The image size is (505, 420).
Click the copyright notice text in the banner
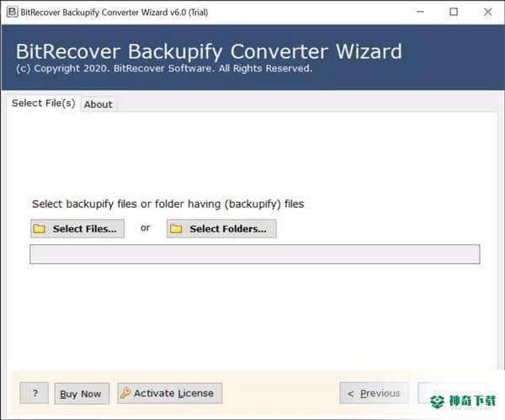click(x=164, y=69)
